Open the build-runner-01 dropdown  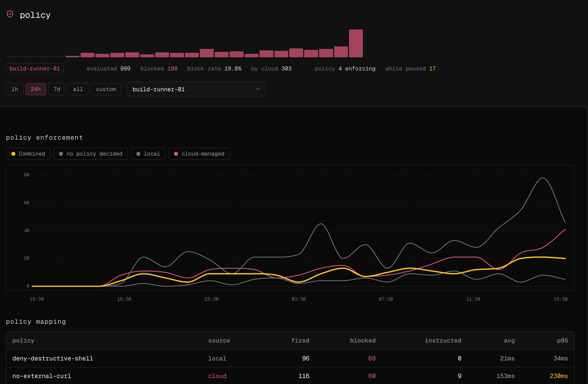tap(196, 89)
